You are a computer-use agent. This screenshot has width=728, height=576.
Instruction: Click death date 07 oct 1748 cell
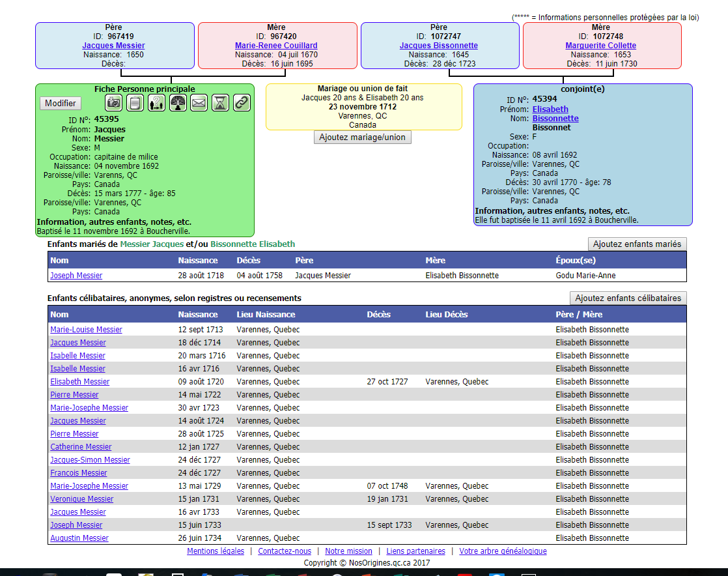387,485
